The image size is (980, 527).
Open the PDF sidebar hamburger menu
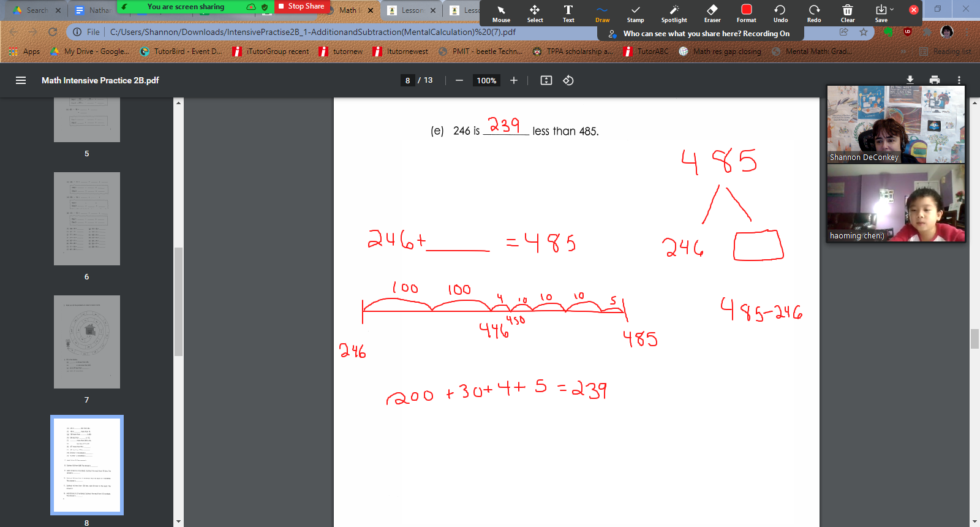(21, 80)
